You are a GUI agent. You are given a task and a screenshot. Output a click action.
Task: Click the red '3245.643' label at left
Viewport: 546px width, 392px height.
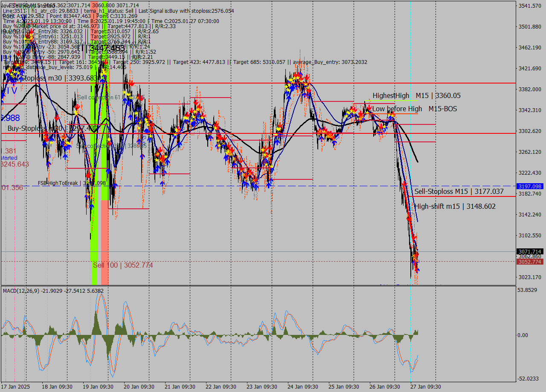point(15,164)
